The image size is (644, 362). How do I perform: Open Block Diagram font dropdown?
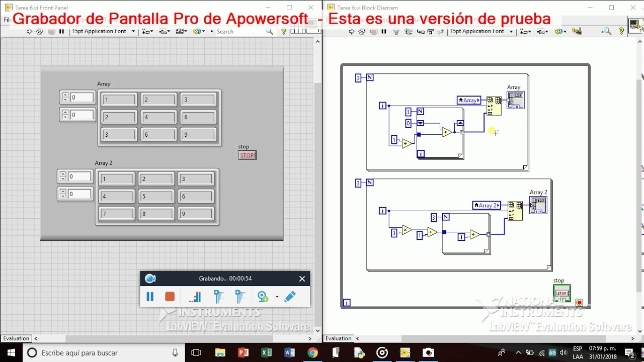(x=482, y=32)
